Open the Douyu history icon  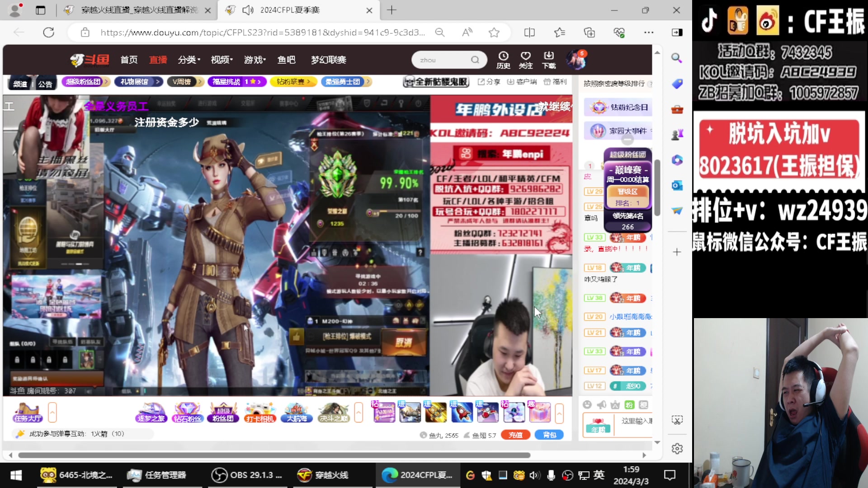pyautogui.click(x=503, y=60)
